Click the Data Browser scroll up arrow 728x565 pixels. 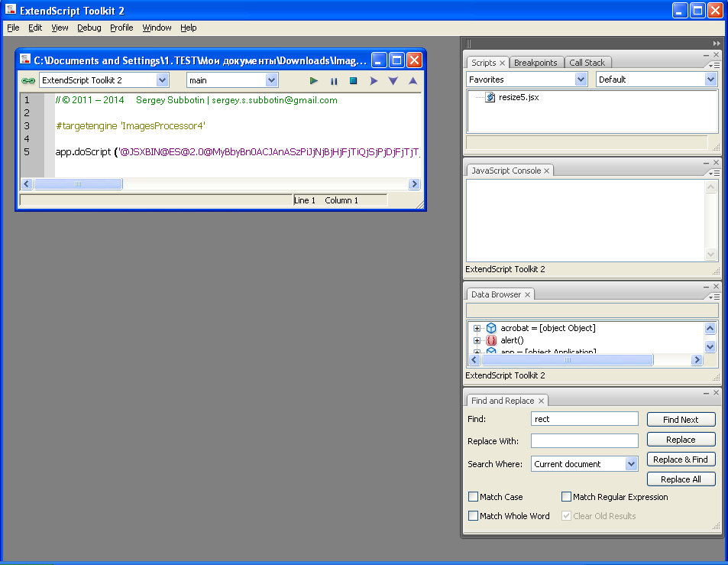pos(710,329)
